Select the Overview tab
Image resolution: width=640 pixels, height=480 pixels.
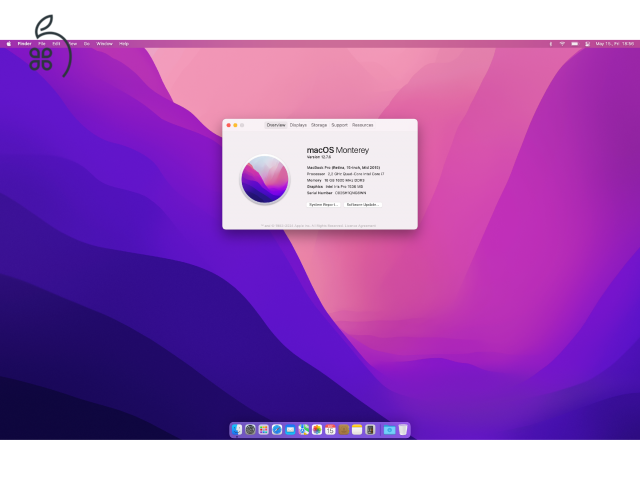pos(276,125)
